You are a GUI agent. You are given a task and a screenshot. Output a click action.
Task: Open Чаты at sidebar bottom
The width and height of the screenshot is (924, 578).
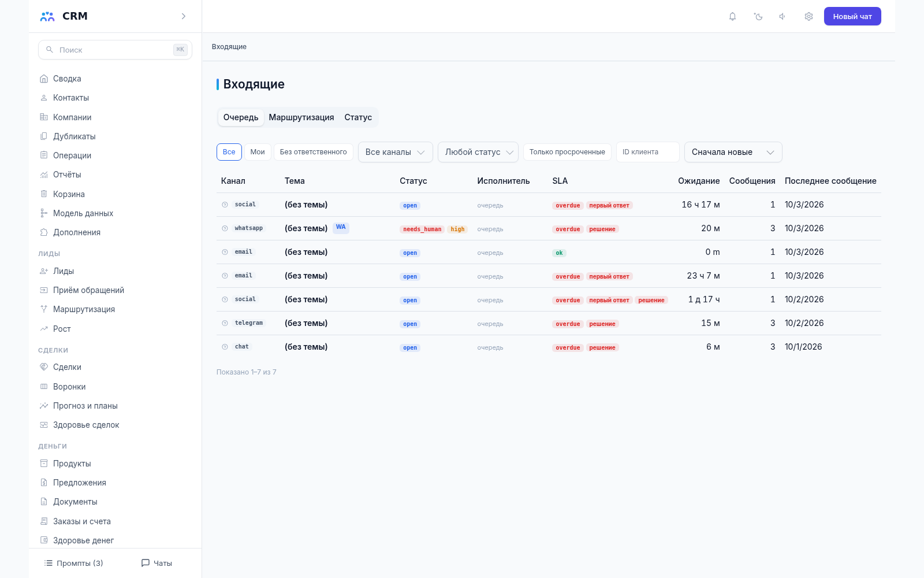pyautogui.click(x=157, y=563)
